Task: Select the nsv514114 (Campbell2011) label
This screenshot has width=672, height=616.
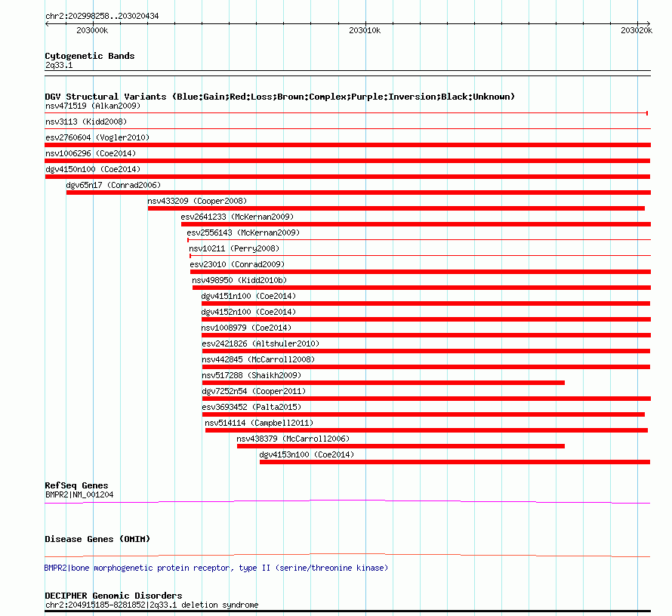Action: pyautogui.click(x=259, y=423)
